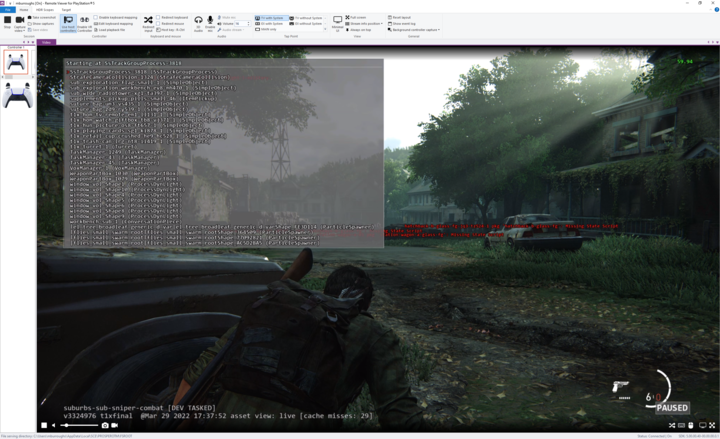Viewport: 720px width, 439px height.
Task: Toggle Always on top pin
Action: click(x=358, y=29)
